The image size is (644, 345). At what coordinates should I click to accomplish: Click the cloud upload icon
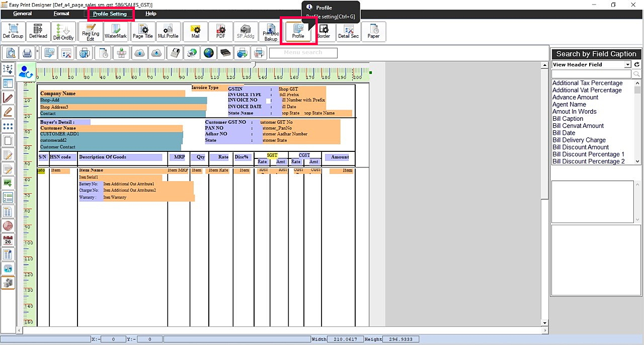coord(139,52)
